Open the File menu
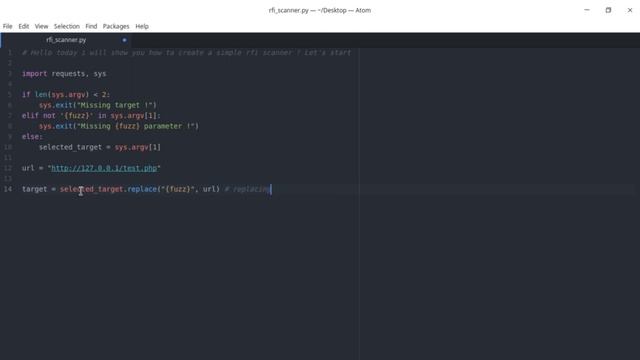Viewport: 640px width, 360px height. (x=7, y=26)
